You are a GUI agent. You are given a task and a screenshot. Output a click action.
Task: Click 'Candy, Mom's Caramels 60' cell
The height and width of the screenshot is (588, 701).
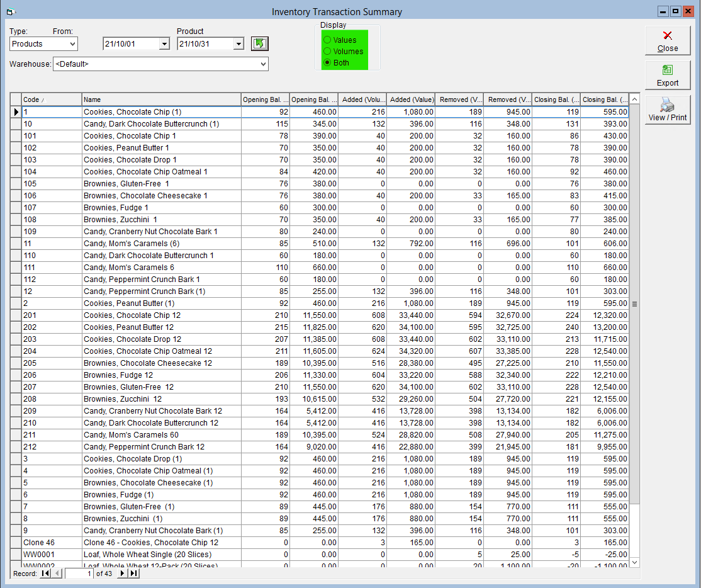[161, 435]
